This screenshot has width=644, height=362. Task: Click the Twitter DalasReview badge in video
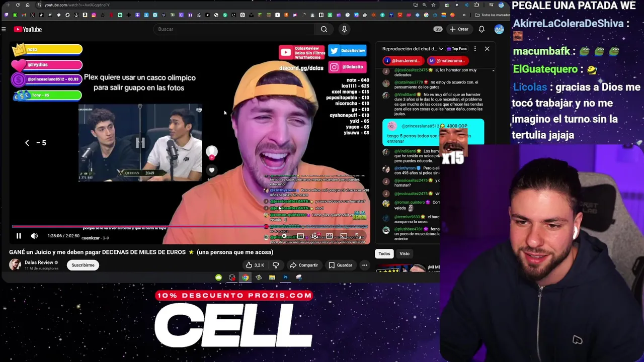click(x=348, y=51)
